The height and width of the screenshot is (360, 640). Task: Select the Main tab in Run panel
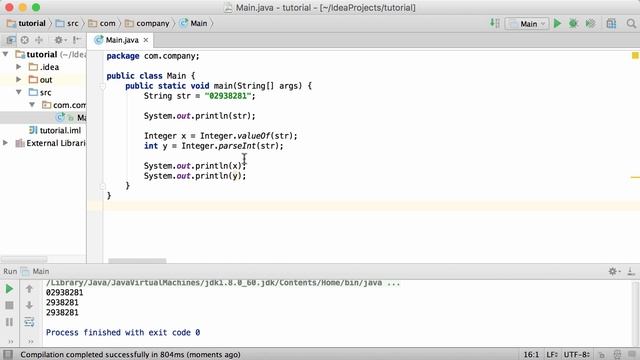(36, 271)
